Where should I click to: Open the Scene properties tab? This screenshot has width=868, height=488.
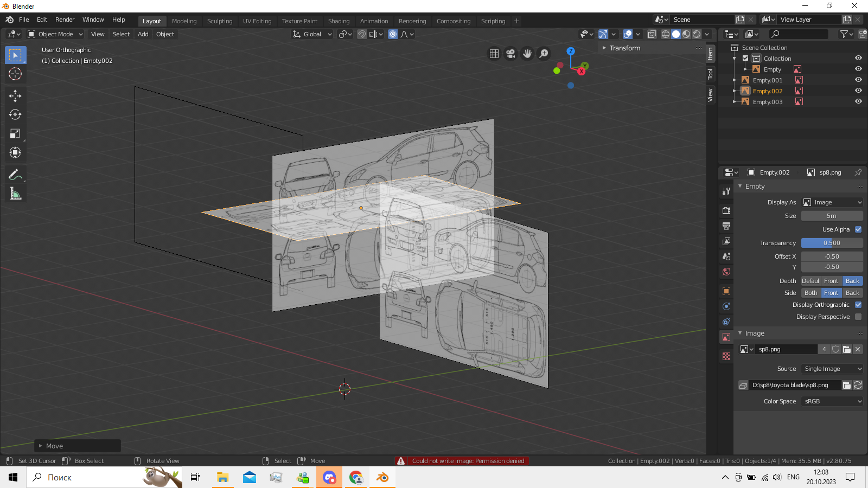click(726, 256)
